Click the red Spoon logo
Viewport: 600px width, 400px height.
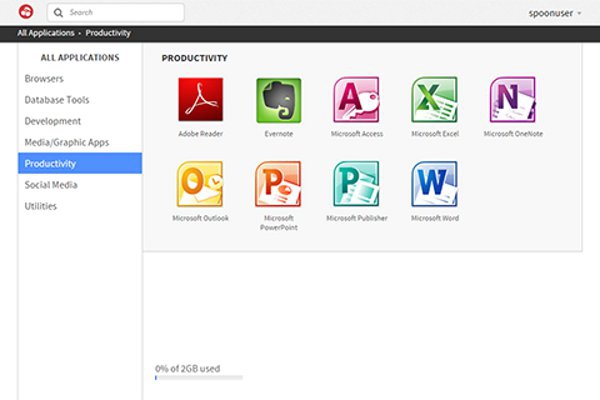click(x=26, y=12)
